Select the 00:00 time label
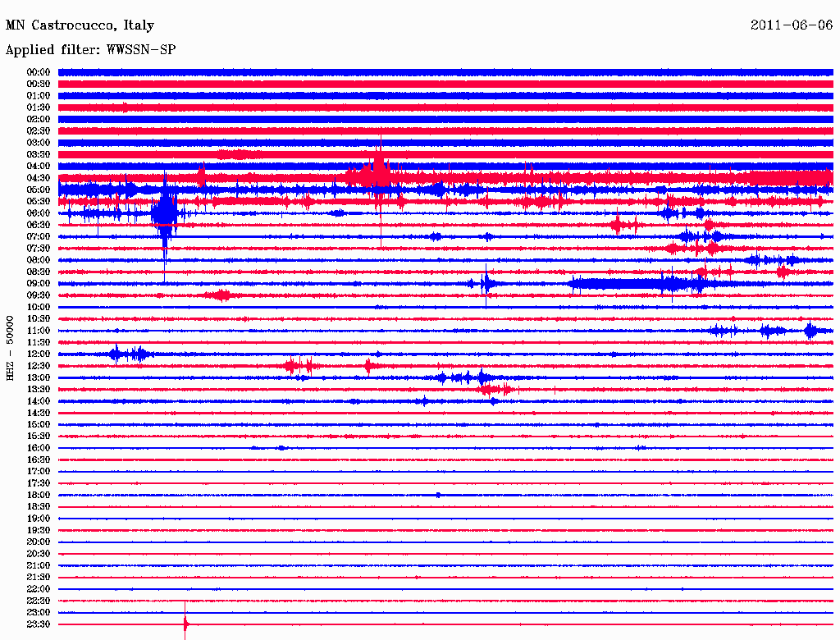The width and height of the screenshot is (840, 640). coord(39,72)
